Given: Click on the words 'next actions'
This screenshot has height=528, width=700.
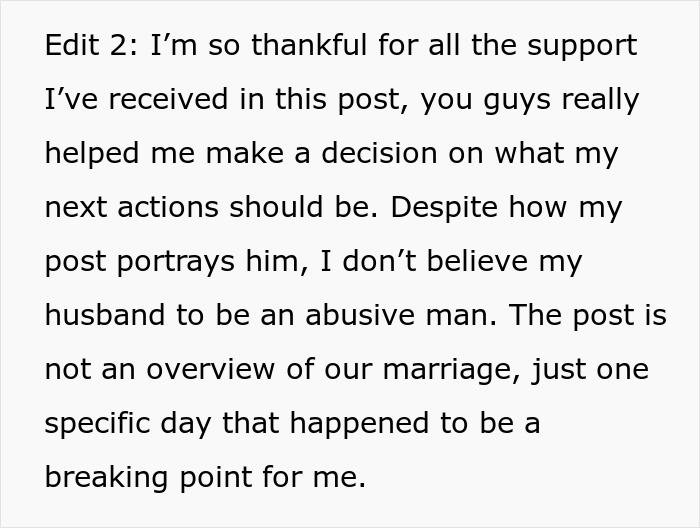Looking at the screenshot, I should pos(132,208).
